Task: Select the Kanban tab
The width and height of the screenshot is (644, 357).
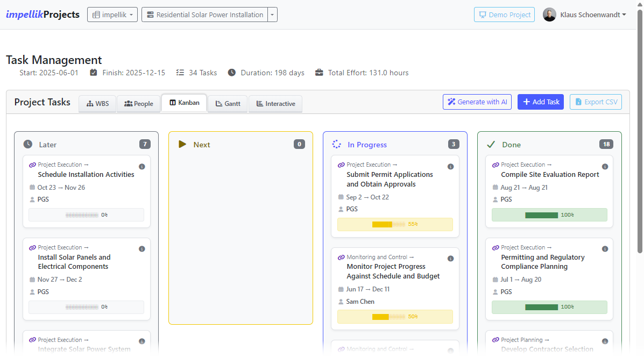Action: (x=185, y=103)
